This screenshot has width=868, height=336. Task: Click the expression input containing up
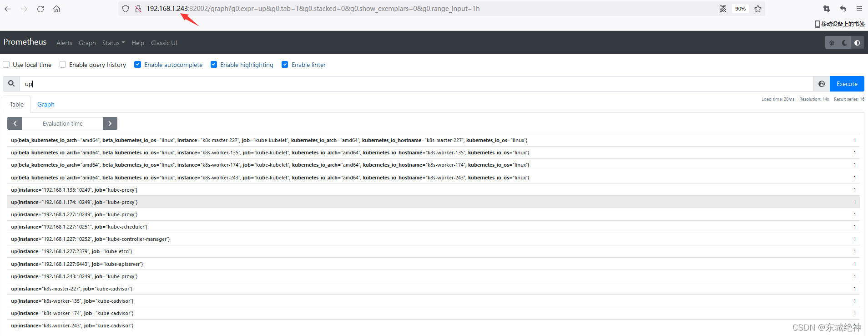coord(416,84)
